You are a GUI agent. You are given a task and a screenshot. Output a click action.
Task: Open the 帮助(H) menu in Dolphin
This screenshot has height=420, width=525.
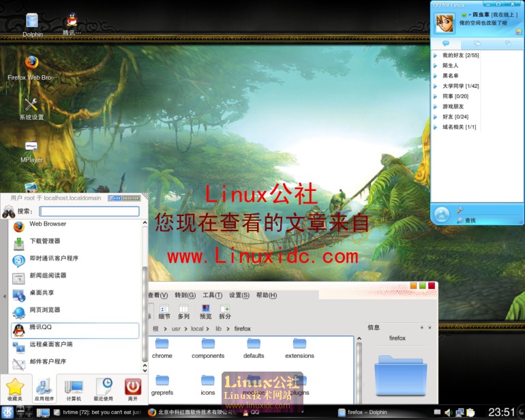click(267, 295)
